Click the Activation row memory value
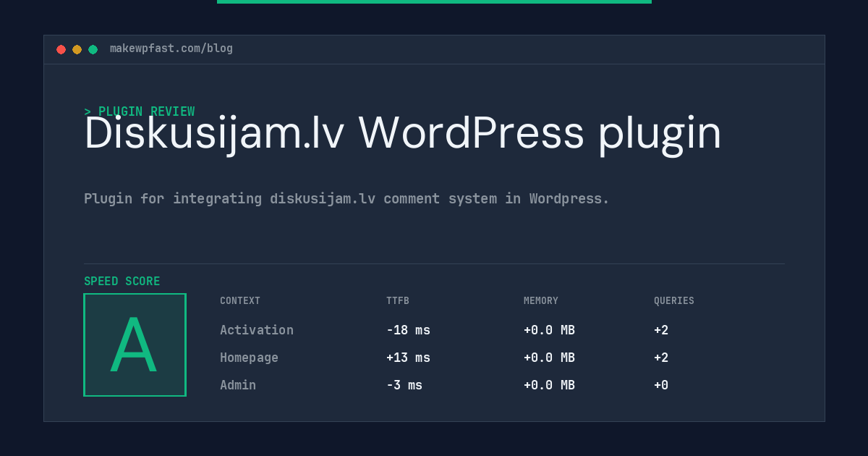The image size is (868, 456). [x=549, y=330]
